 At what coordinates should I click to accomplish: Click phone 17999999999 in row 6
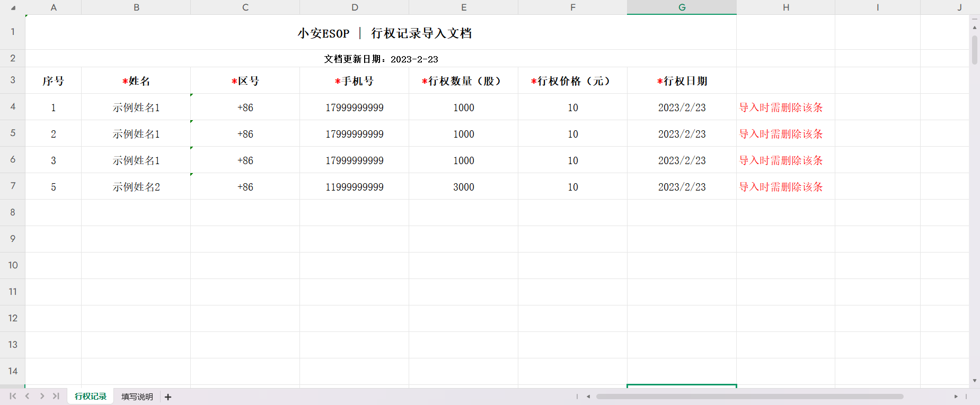click(x=355, y=160)
